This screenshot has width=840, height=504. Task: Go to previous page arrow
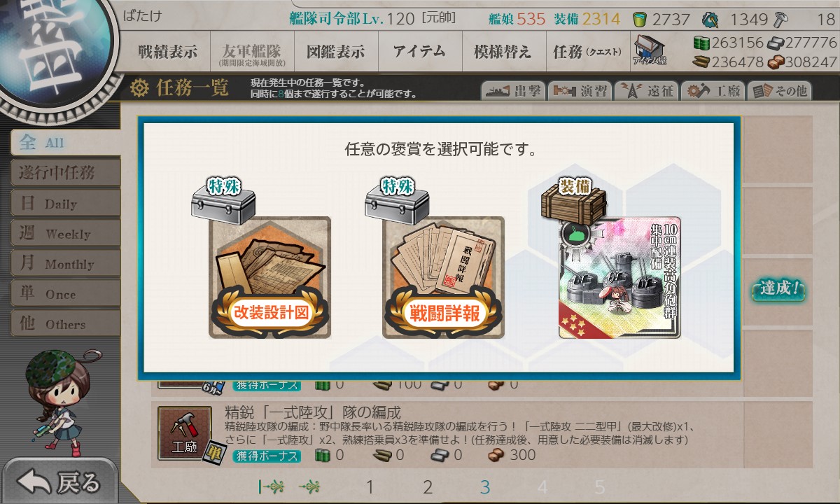coord(309,486)
